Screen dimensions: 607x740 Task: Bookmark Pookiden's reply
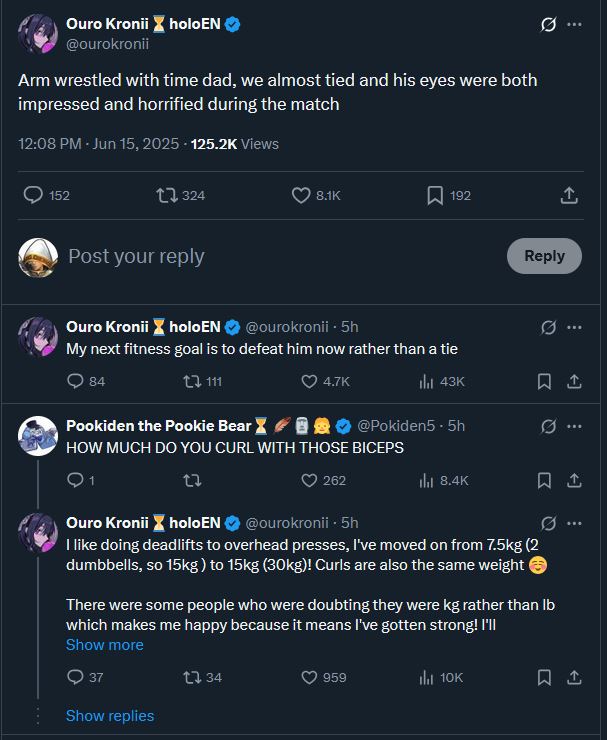click(544, 480)
